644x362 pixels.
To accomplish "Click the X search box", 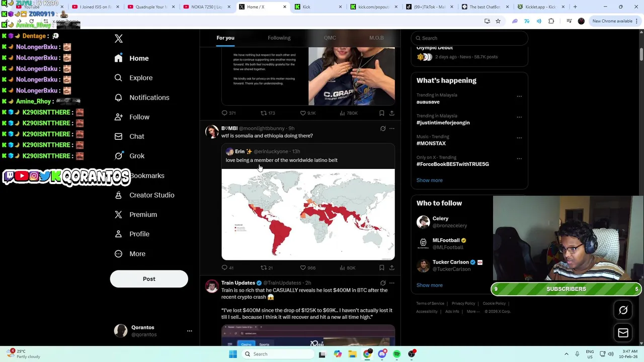I will pos(469,38).
